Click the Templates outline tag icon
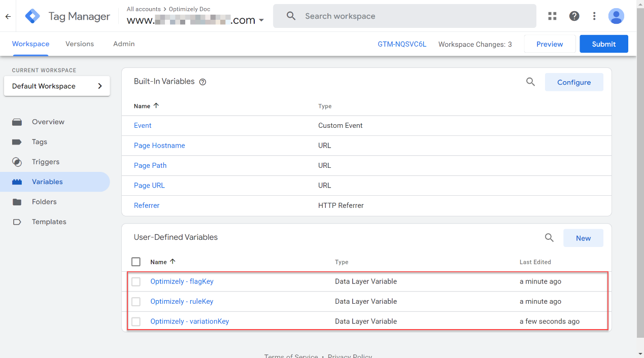Viewport: 644px width, 358px height. 17,222
